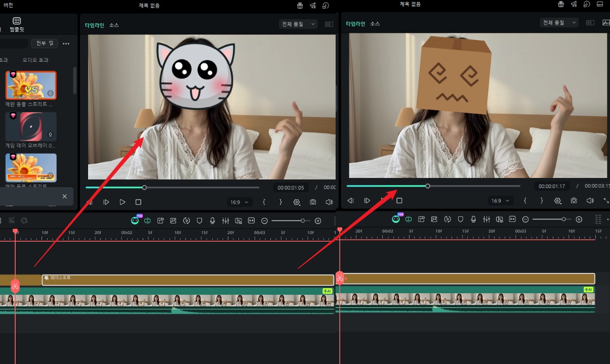Enter fullscreen from right preview
The width and height of the screenshot is (610, 364).
pyautogui.click(x=606, y=201)
